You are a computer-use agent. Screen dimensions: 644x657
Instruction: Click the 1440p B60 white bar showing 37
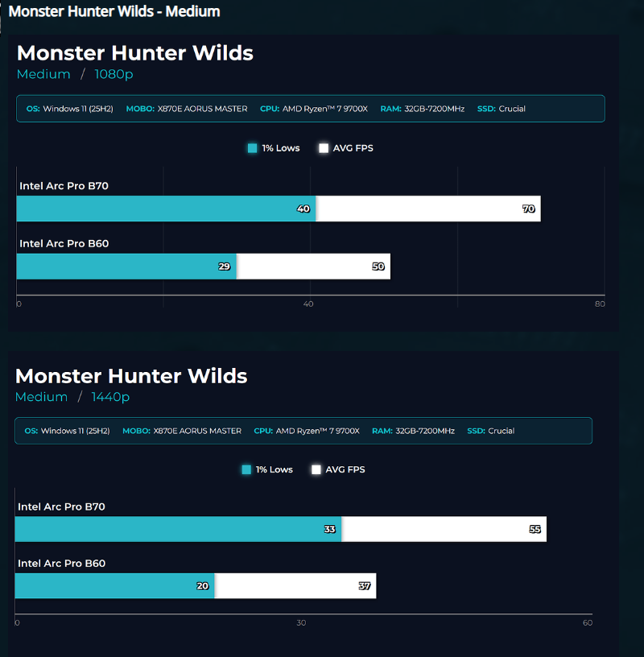coord(295,586)
